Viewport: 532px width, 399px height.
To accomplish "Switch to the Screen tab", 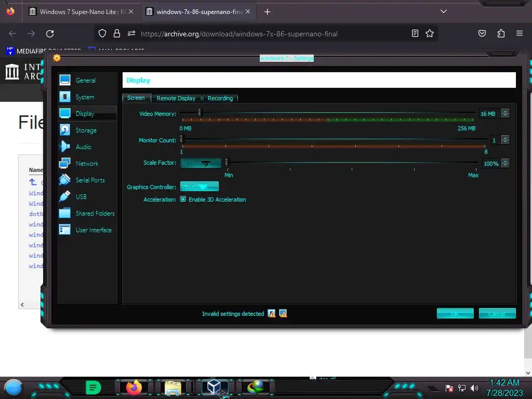I will point(136,98).
